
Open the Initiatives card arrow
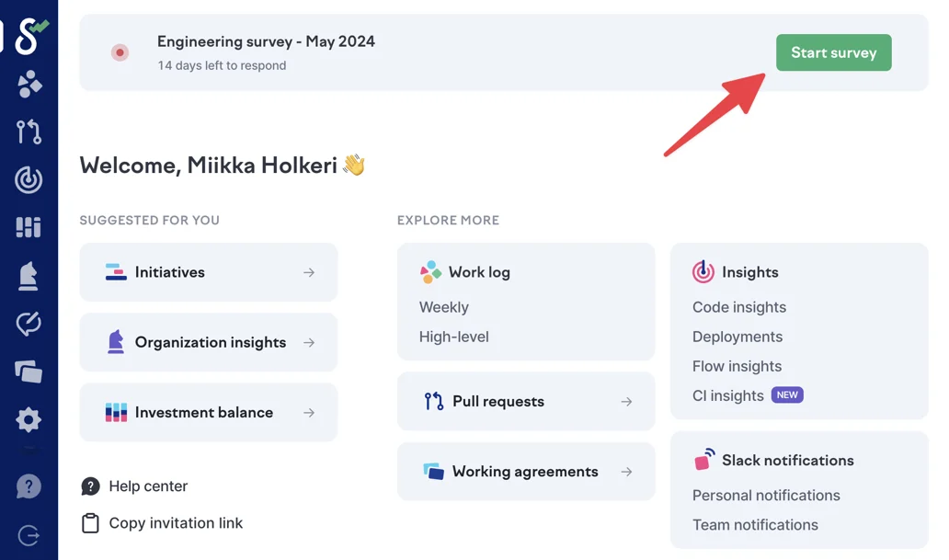tap(309, 272)
